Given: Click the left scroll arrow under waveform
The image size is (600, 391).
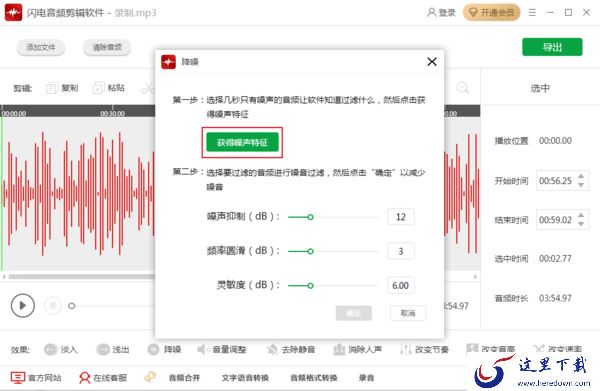Looking at the screenshot, I should pyautogui.click(x=4, y=276).
